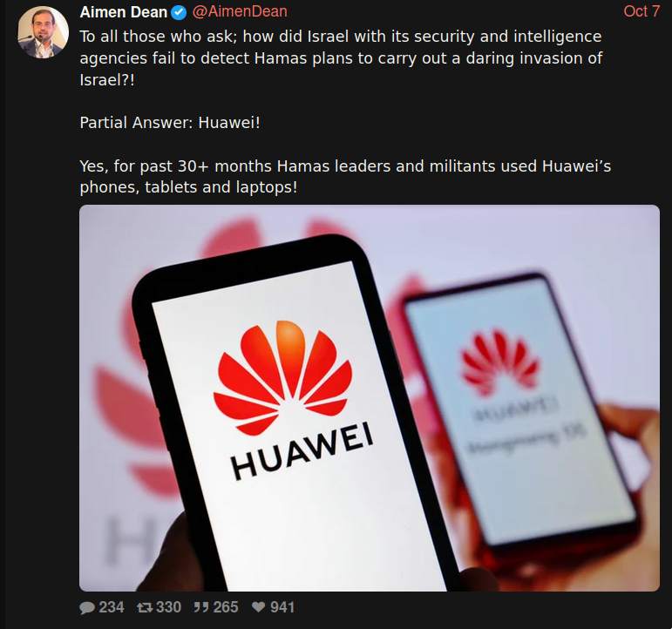Click the Aimen Dean display name
The image size is (672, 629).
point(124,12)
